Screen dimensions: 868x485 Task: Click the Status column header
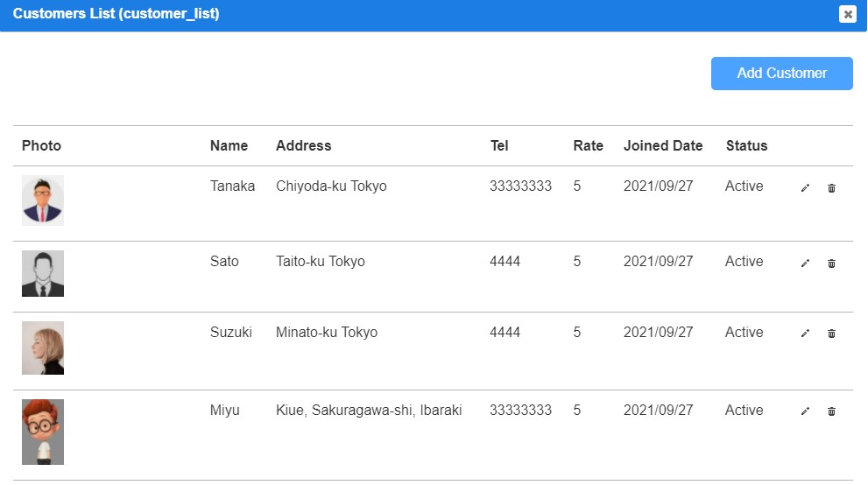(x=747, y=145)
